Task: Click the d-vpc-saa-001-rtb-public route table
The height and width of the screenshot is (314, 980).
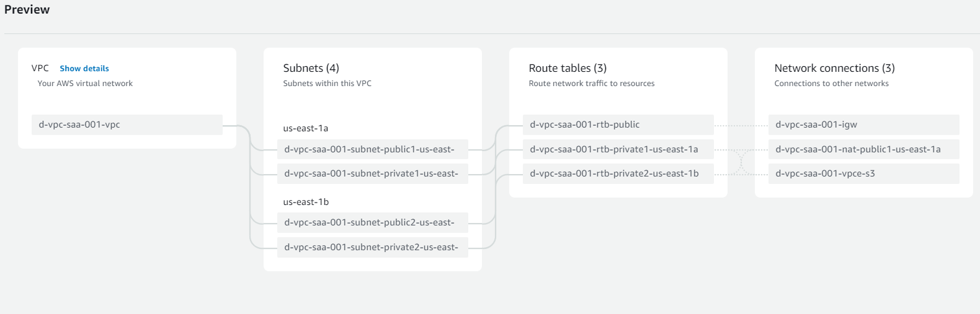Action: coord(618,124)
